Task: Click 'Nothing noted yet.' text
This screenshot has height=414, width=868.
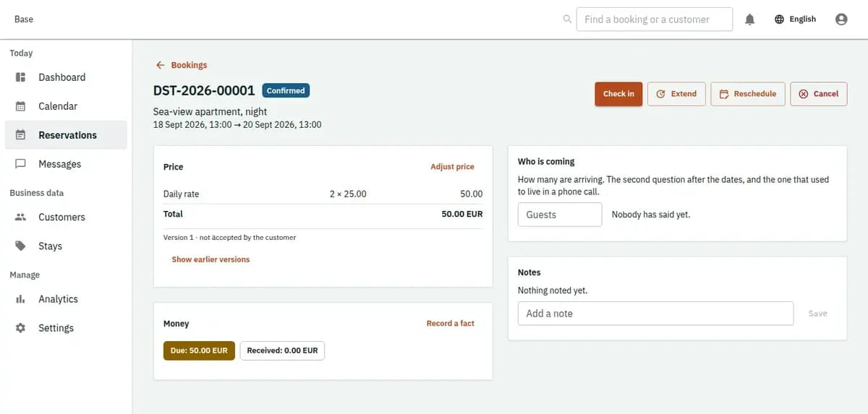Action: (x=553, y=290)
